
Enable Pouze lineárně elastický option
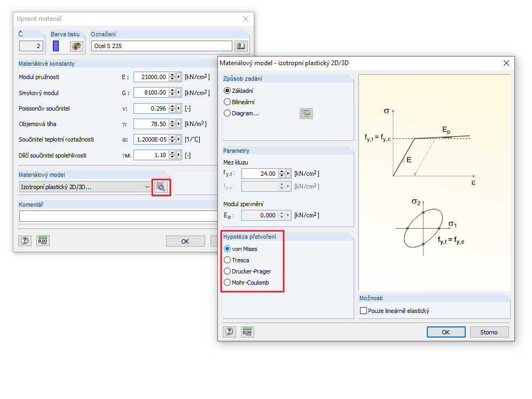363,310
